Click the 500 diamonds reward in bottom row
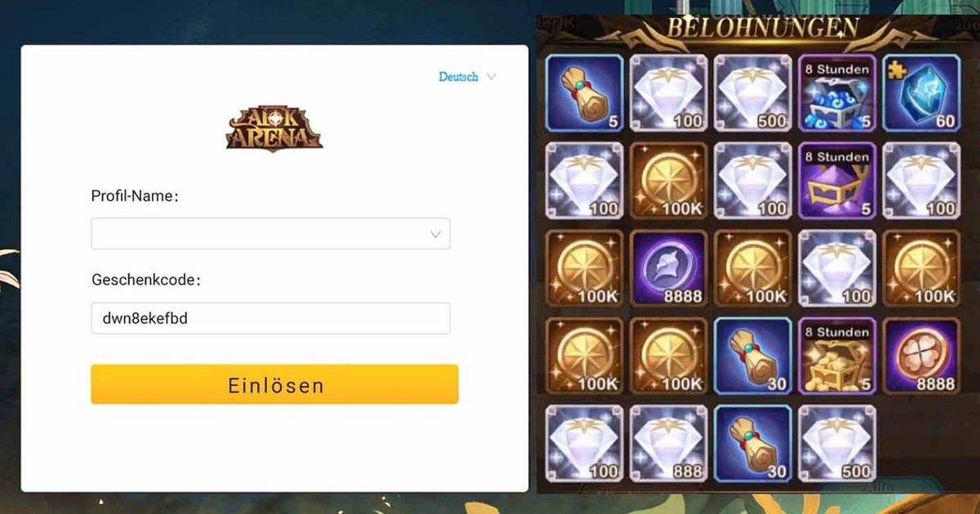The width and height of the screenshot is (980, 514). [x=837, y=444]
